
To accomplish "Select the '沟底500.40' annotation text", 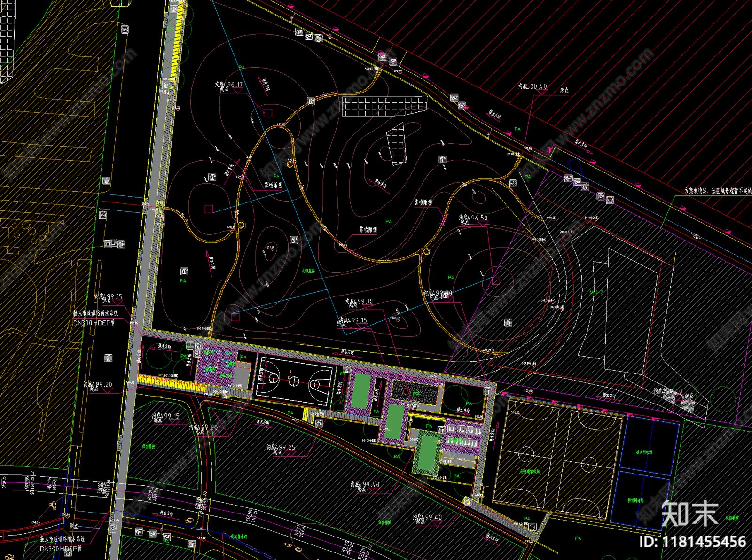I will tap(533, 86).
